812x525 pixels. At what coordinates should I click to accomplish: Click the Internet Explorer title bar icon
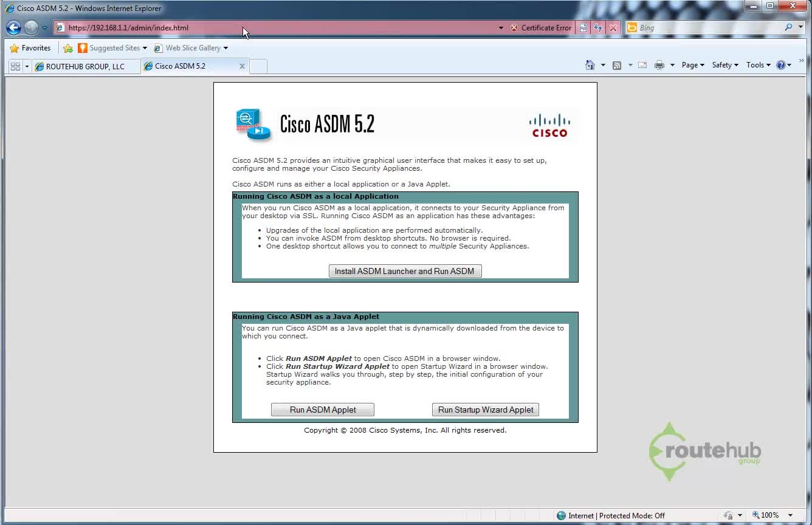point(10,9)
